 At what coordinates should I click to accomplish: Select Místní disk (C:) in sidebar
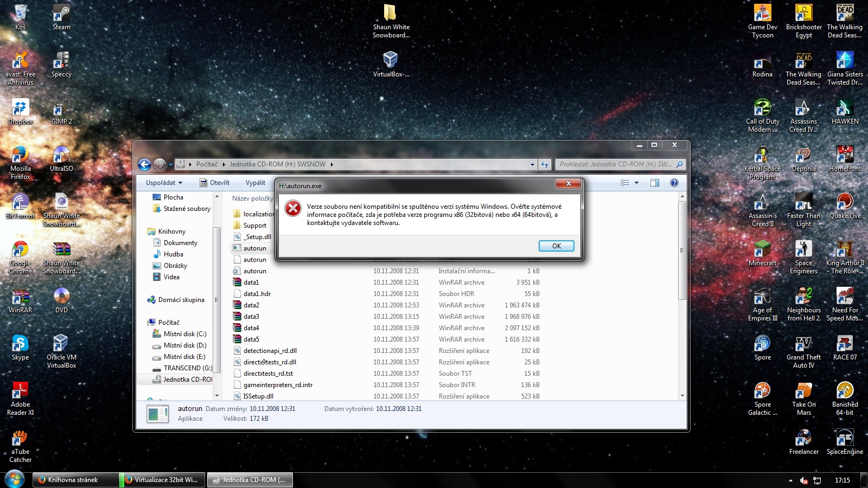click(184, 334)
